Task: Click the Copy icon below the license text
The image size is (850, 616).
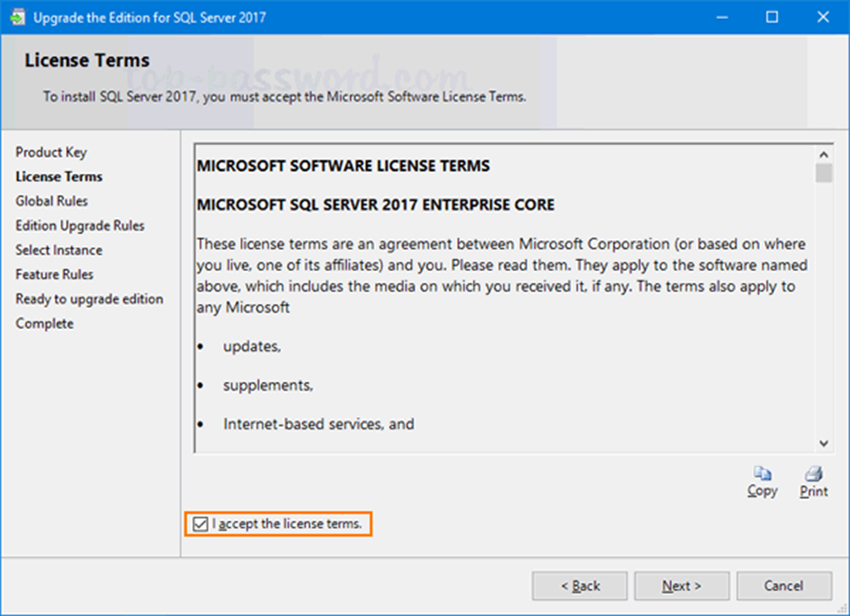Action: coord(762,474)
